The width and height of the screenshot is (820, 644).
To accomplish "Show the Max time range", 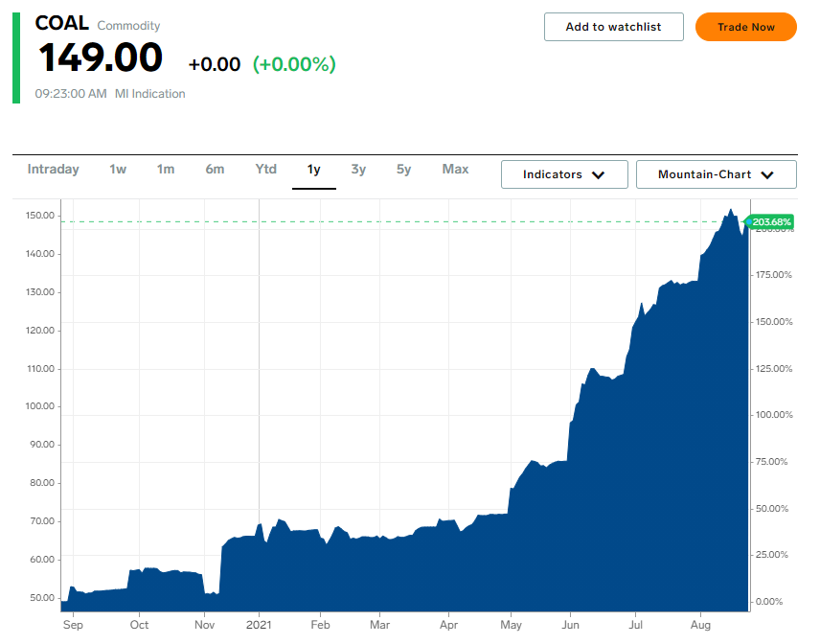I will 455,170.
